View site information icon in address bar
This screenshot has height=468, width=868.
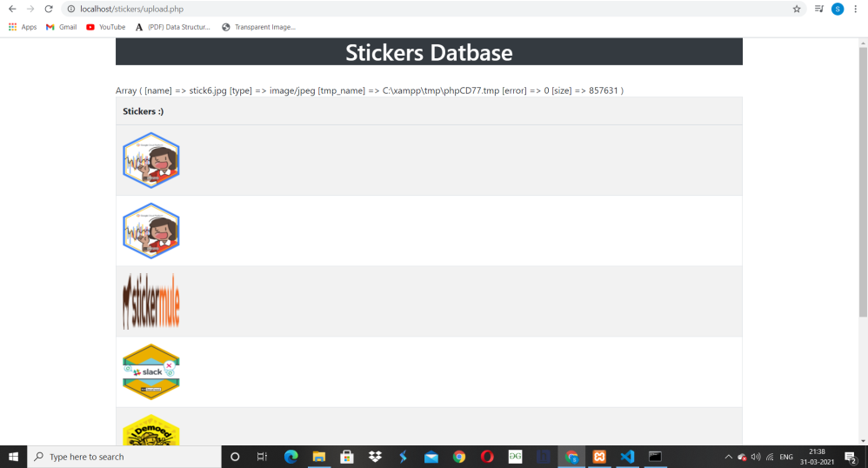pyautogui.click(x=70, y=9)
